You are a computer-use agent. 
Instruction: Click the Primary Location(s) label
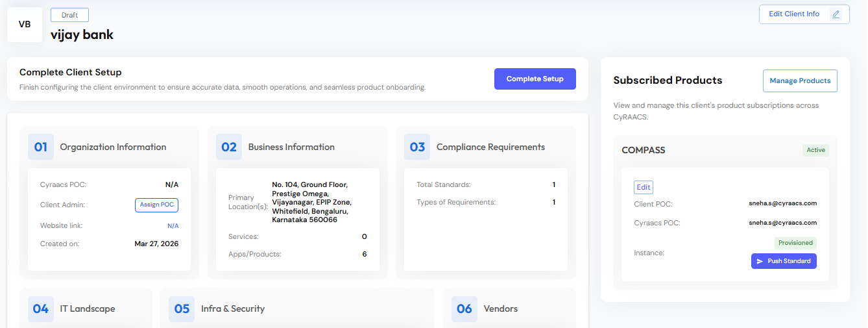click(x=248, y=202)
